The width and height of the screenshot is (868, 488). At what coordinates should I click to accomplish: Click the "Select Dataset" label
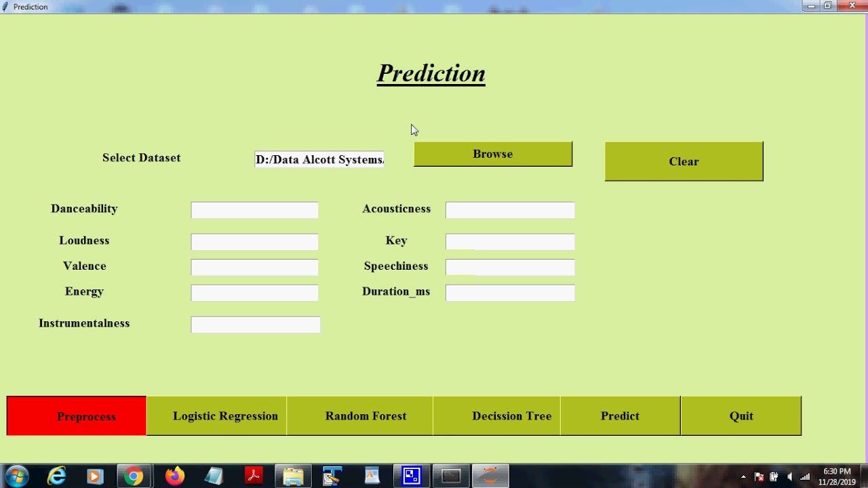pos(142,158)
